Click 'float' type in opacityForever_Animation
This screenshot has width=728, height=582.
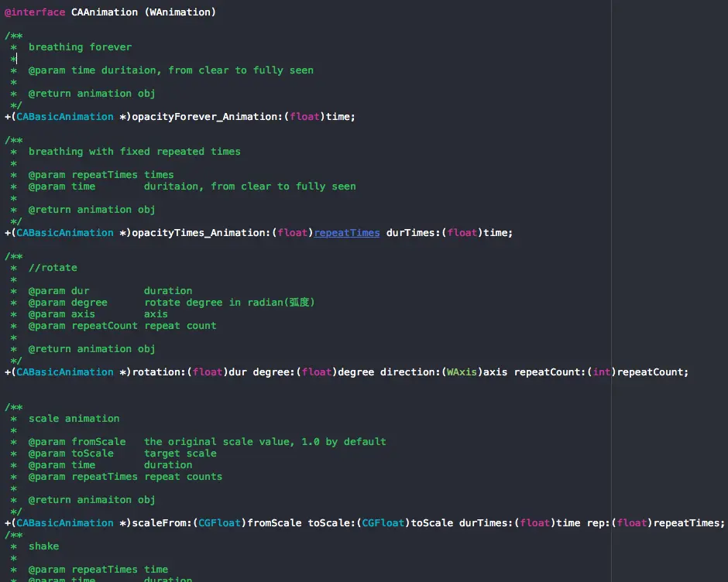pos(304,117)
